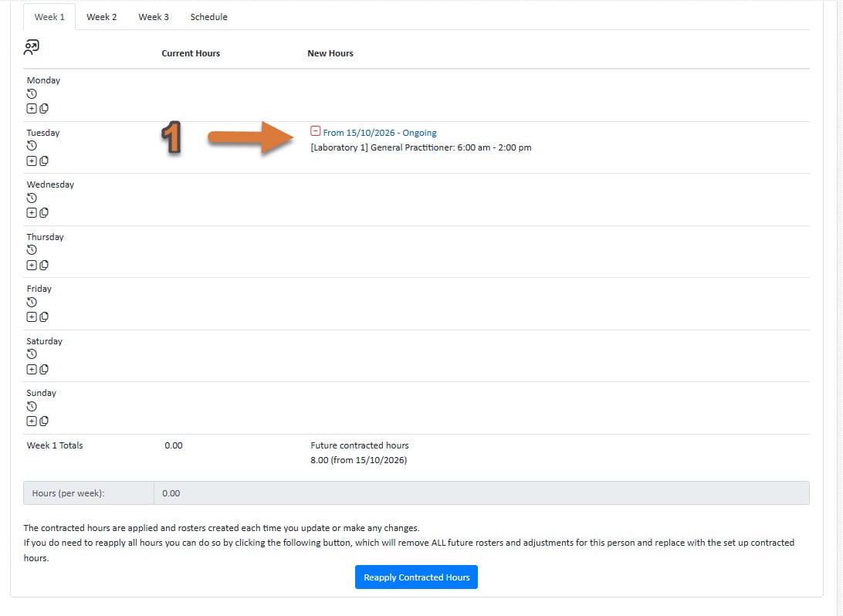Add Sunday hours with the plus icon

(32, 421)
